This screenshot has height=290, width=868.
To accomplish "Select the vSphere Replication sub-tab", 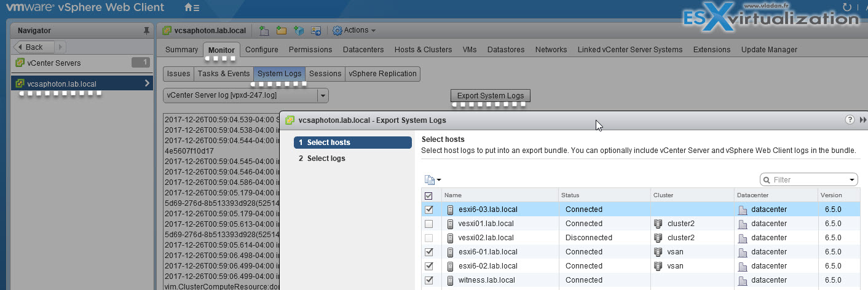I will [382, 74].
